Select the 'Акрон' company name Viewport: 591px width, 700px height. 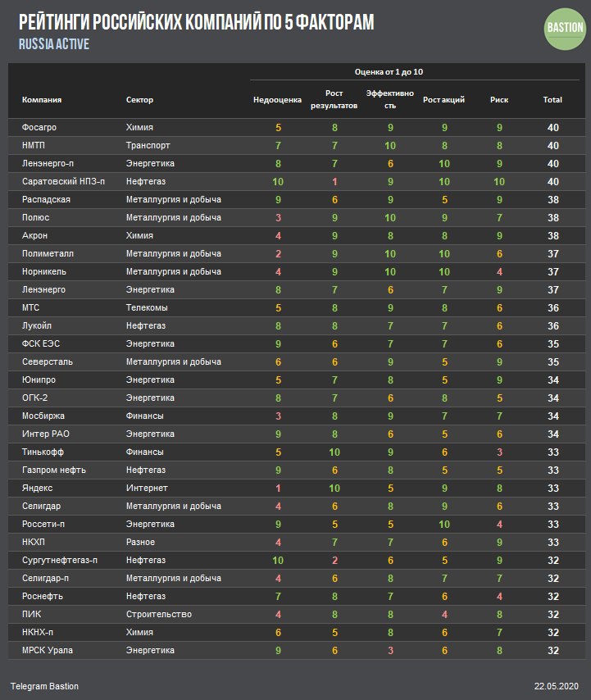(34, 236)
